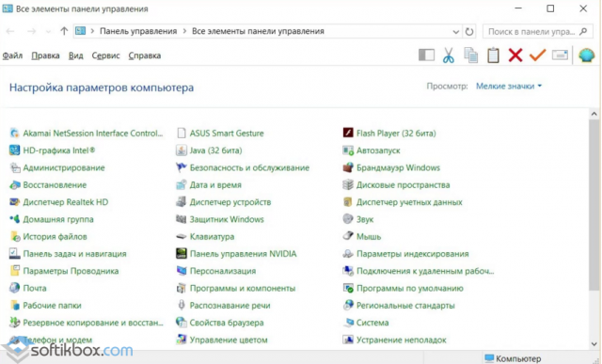Viewport: 602px width, 364px height.
Task: Open Программы по умолчанию link
Action: click(x=410, y=288)
